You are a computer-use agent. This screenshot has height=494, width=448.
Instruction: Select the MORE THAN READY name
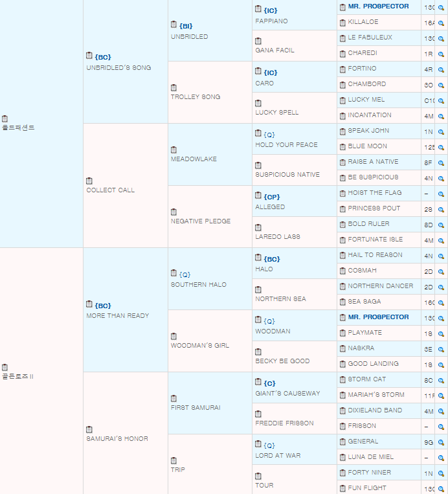click(118, 316)
